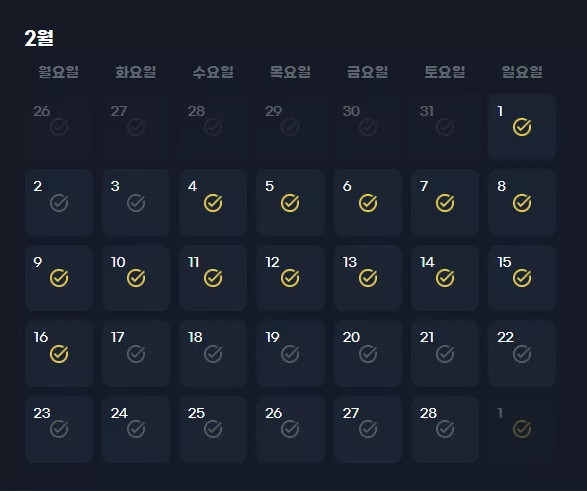587x491 pixels.
Task: Click the gold check icon on day 4
Action: pyautogui.click(x=213, y=203)
